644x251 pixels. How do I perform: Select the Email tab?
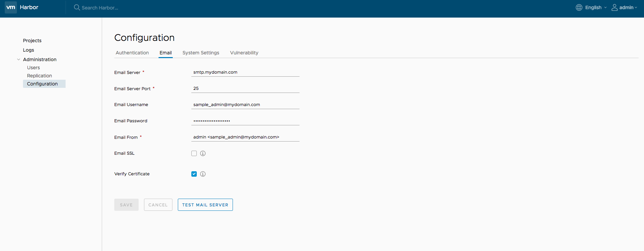(166, 53)
